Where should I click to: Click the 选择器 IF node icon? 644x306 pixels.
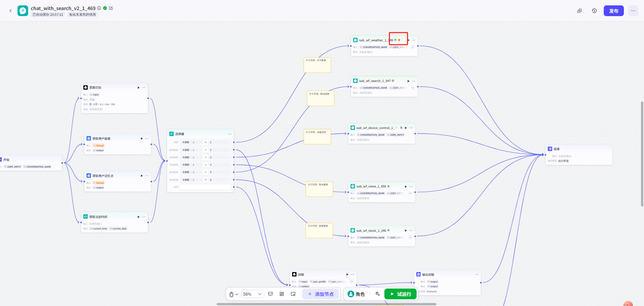coord(171,134)
